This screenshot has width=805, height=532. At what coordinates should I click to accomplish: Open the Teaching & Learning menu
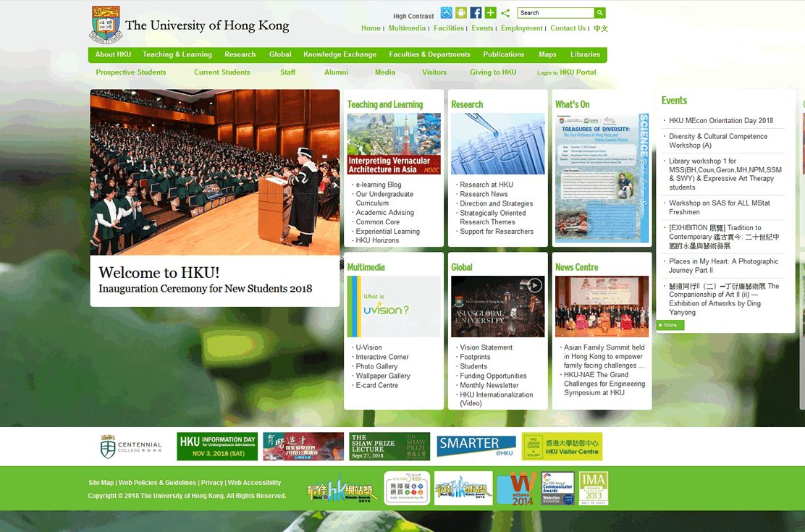[177, 54]
